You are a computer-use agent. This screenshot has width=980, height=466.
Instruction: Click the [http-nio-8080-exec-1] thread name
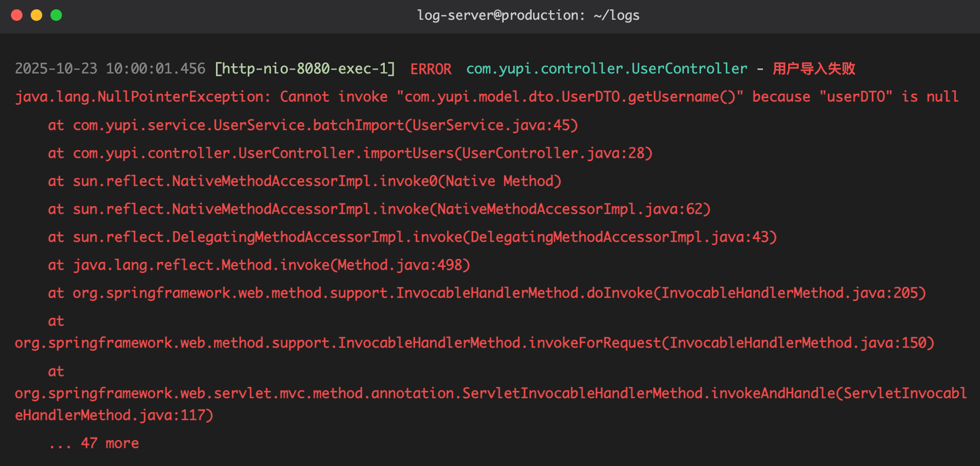pos(305,69)
